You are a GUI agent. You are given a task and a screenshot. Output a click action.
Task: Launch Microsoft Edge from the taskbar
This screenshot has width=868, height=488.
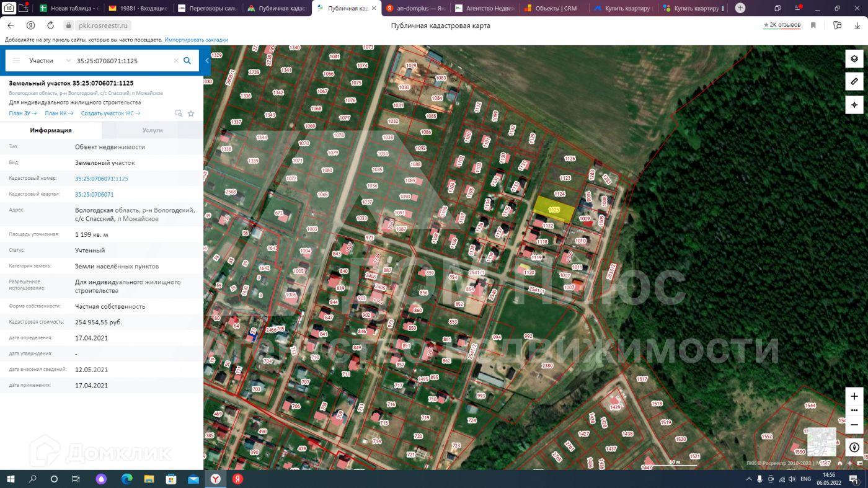pyautogui.click(x=127, y=479)
